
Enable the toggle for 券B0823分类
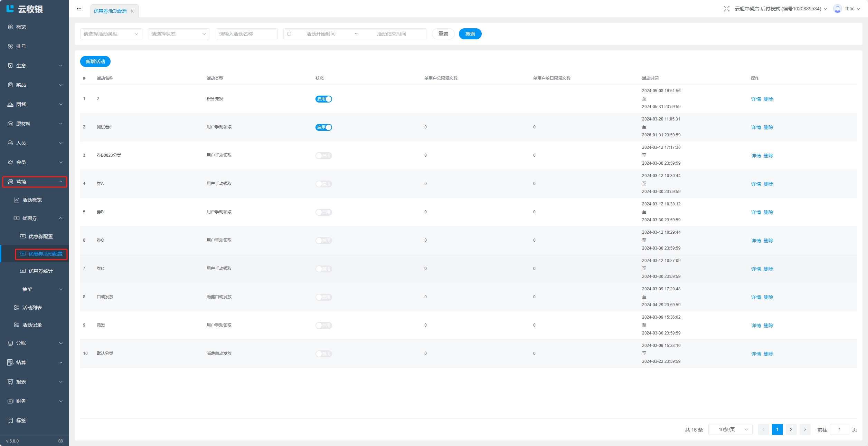323,156
